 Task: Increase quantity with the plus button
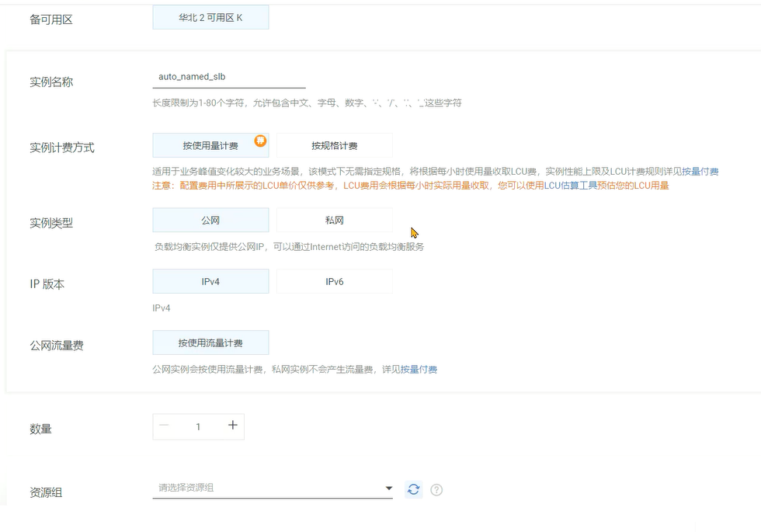click(x=231, y=426)
